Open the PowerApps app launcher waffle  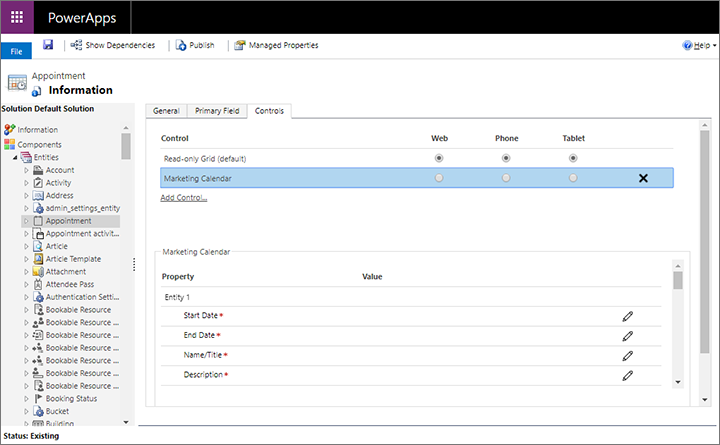17,17
